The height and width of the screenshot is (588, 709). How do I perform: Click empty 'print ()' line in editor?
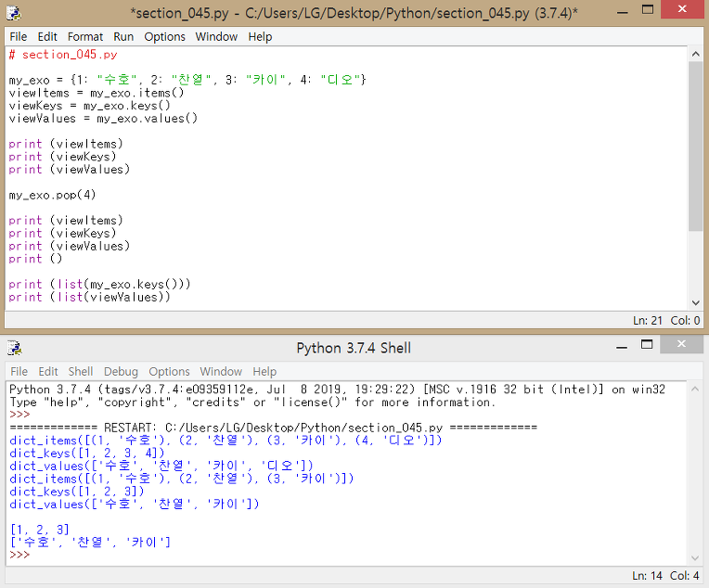(35, 259)
